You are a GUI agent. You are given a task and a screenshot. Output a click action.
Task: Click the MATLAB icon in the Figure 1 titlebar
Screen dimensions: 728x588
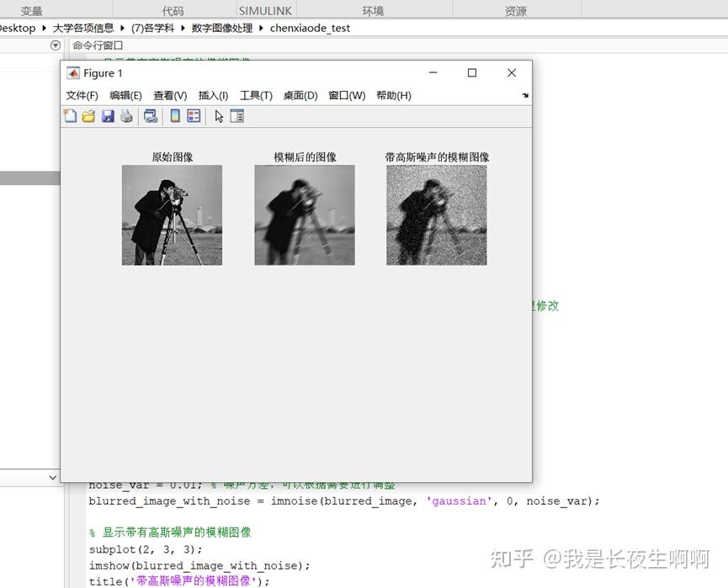[x=73, y=73]
